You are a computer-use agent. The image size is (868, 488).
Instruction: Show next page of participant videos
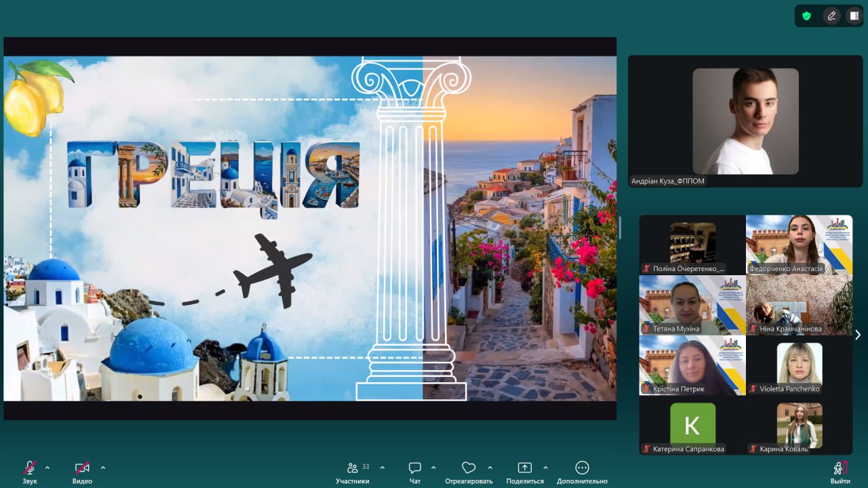857,335
